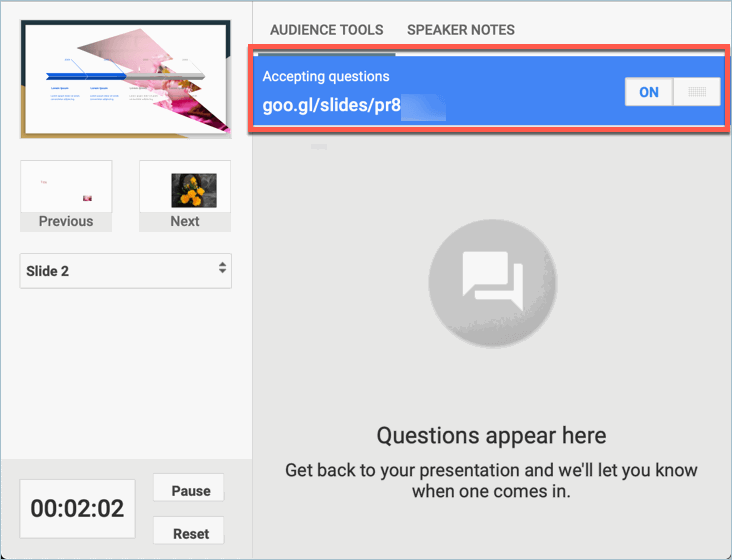Open the Slide 2 dropdown

pos(126,271)
